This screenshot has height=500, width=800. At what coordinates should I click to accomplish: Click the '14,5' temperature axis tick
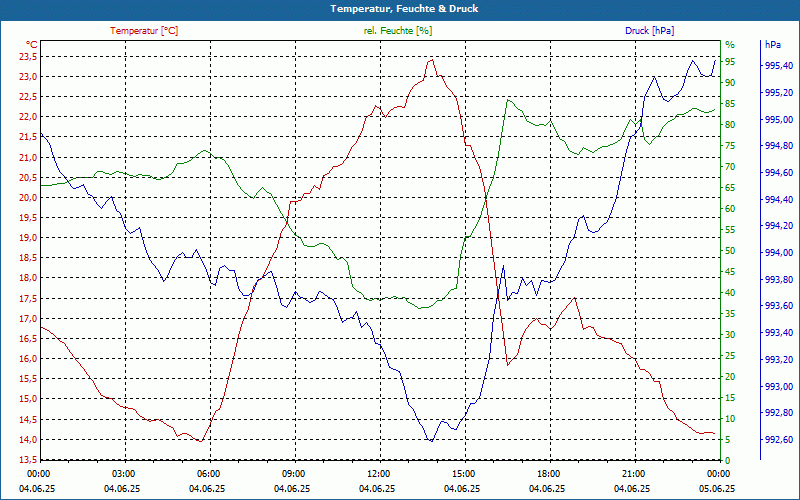[x=29, y=419]
